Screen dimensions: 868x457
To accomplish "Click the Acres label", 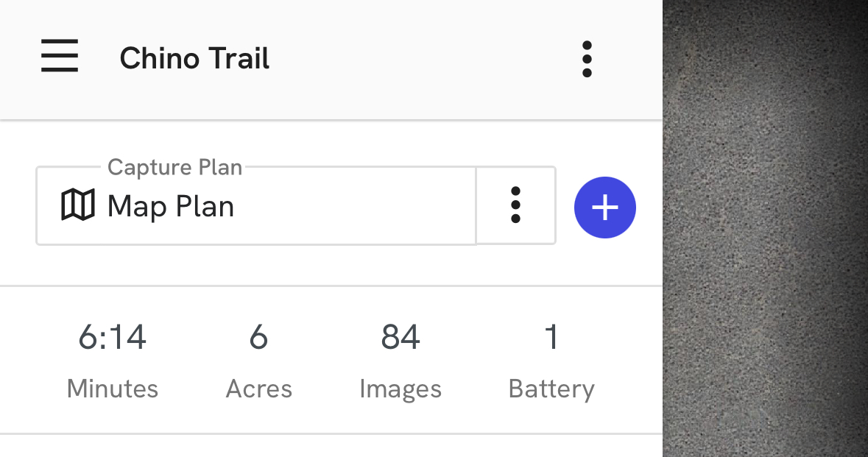I will 258,389.
